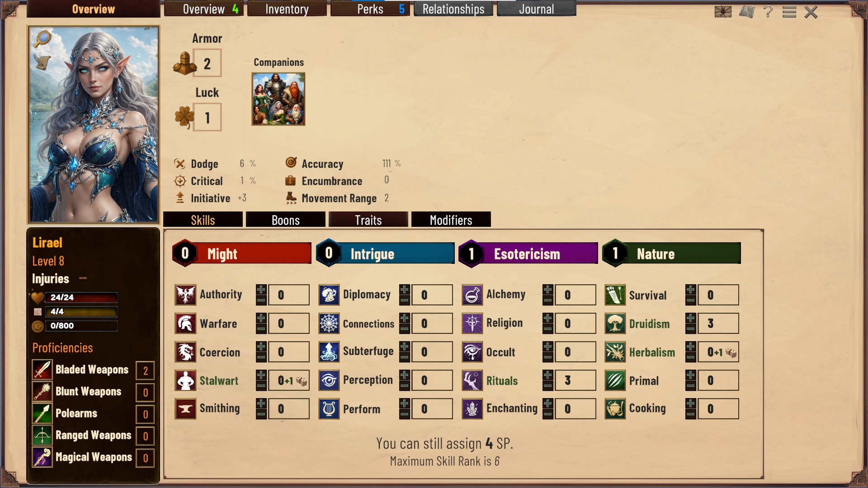
Task: Select the Bladed Weapons sword icon
Action: click(x=42, y=370)
